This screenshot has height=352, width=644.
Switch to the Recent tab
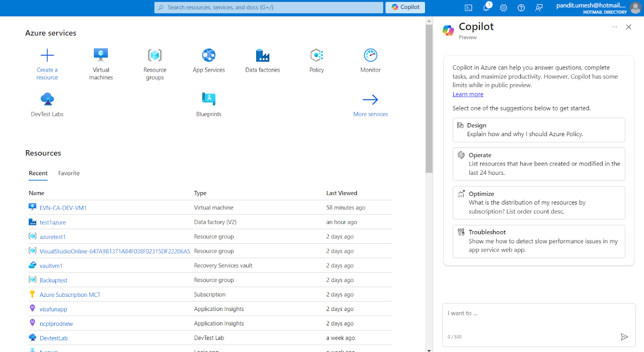(38, 173)
